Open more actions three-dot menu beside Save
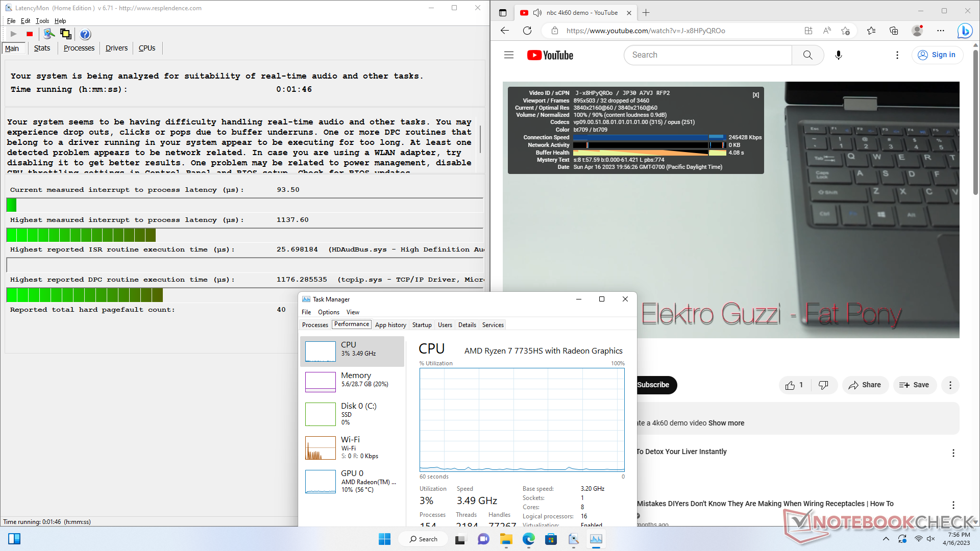980x551 pixels. pos(950,385)
